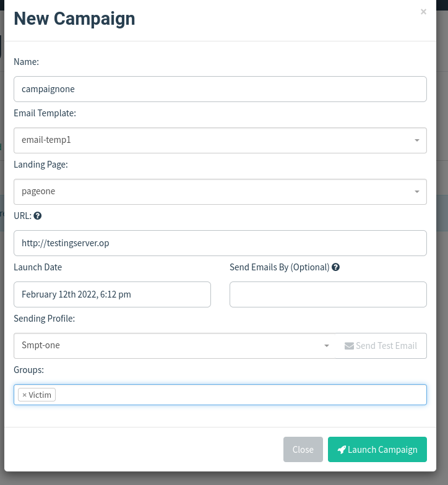Open the Launch Date picker field
Screen dimensions: 448x485
coord(112,294)
